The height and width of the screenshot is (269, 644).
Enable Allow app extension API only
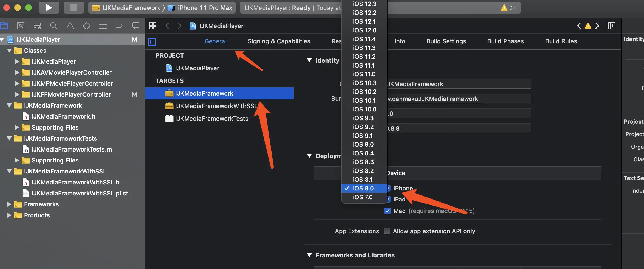(387, 231)
